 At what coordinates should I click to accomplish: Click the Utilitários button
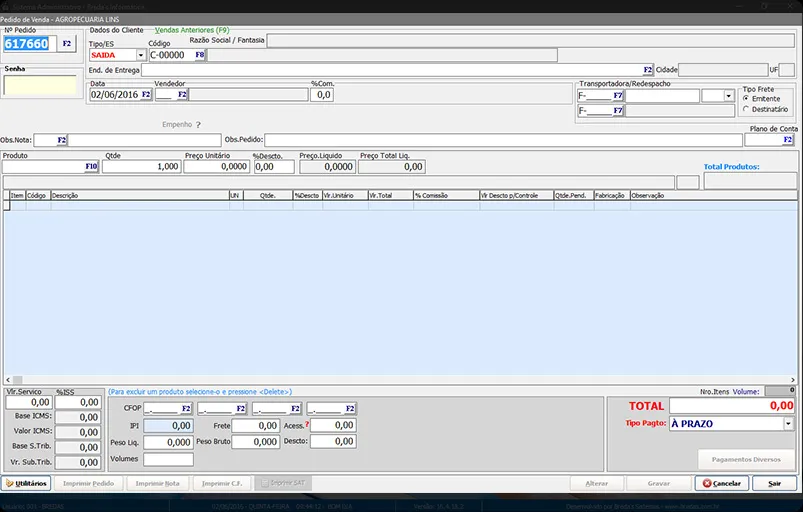pos(26,483)
